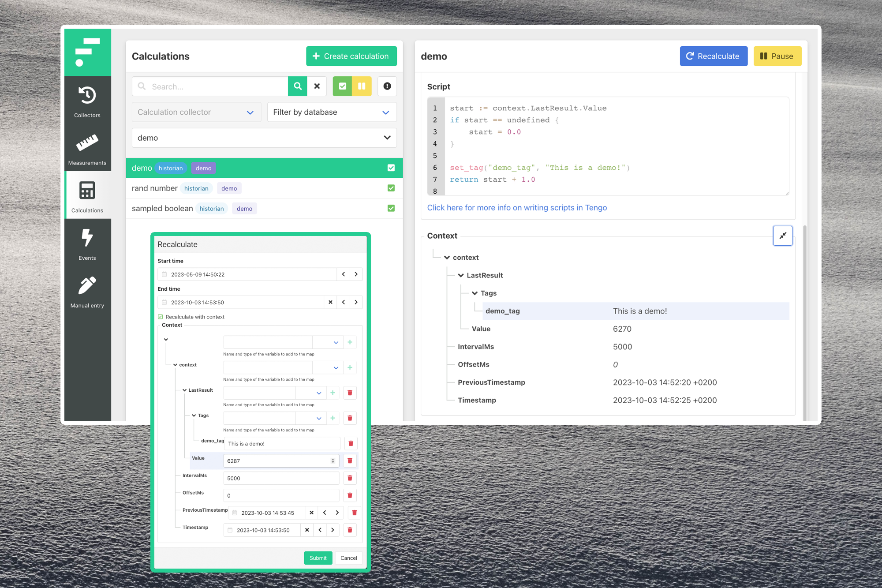Toggle the demo calculation checkbox
The width and height of the screenshot is (882, 588).
click(x=391, y=168)
